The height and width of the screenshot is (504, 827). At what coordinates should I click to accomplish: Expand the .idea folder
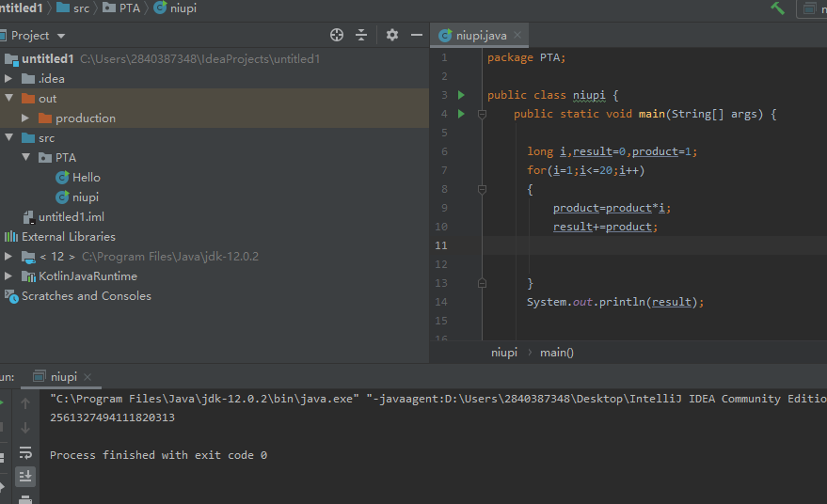[x=8, y=79]
